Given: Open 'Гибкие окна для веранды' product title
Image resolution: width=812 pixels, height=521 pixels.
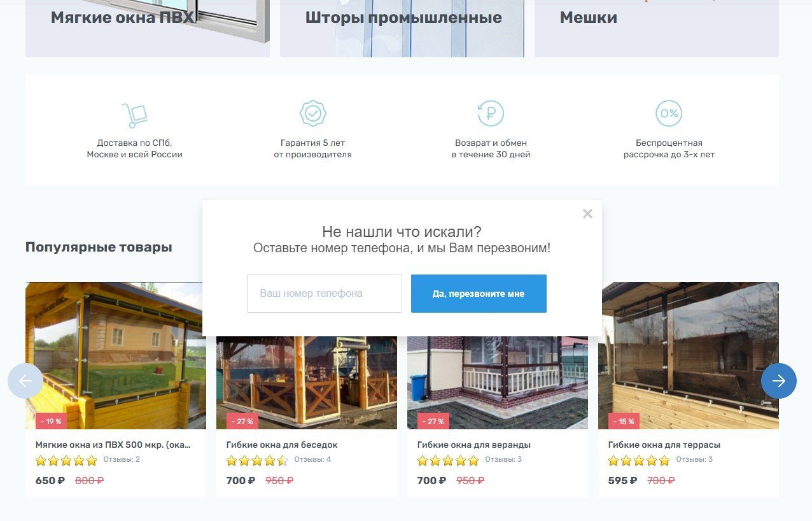Looking at the screenshot, I should pos(474,445).
